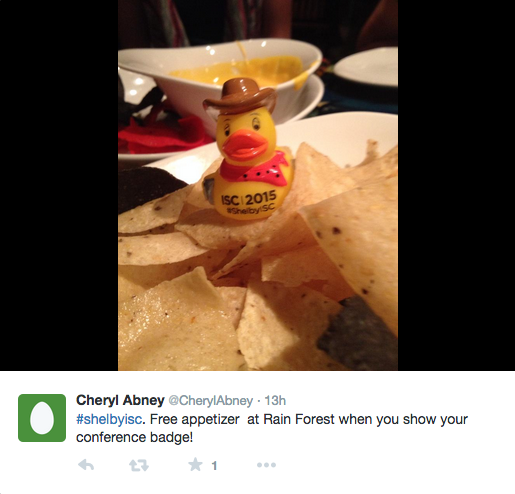Open the 13h timestamp permalink
Image resolution: width=515 pixels, height=494 pixels.
click(275, 400)
